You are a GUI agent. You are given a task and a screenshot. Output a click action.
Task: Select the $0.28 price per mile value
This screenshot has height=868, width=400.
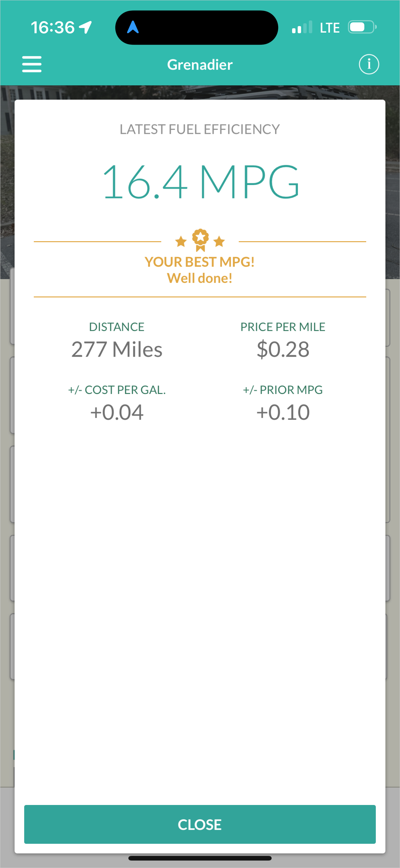(x=283, y=349)
